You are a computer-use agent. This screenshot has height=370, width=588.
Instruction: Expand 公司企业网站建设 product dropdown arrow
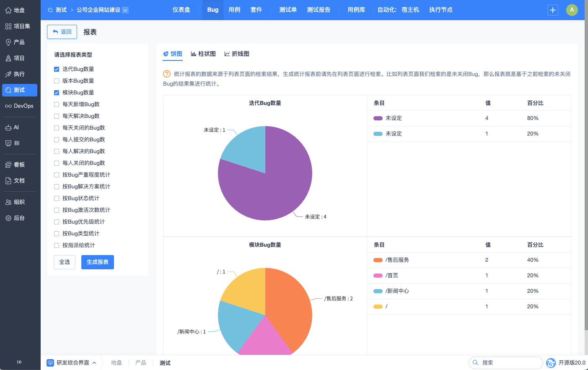click(x=125, y=10)
